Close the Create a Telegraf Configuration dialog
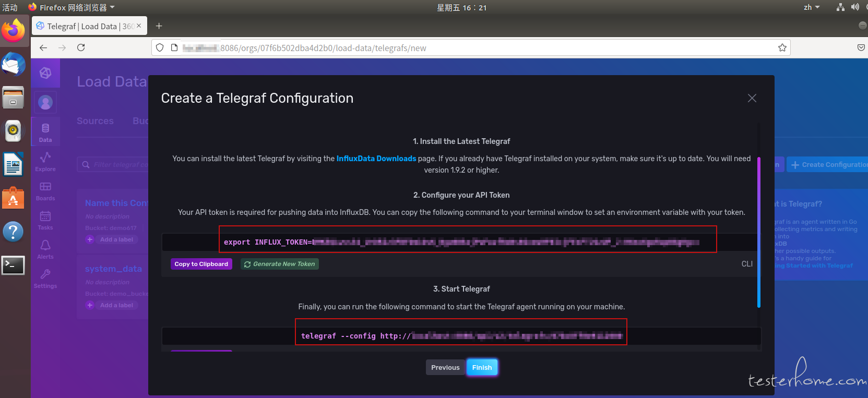 (x=752, y=98)
